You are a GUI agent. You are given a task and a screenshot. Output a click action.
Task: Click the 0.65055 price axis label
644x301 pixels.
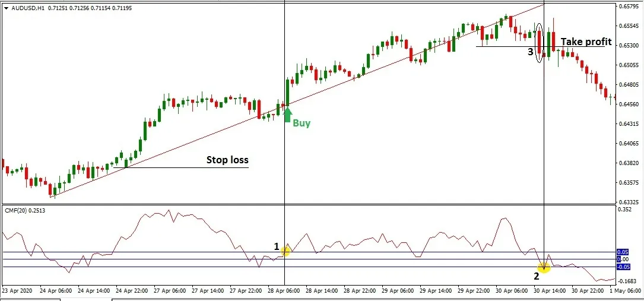[629, 65]
